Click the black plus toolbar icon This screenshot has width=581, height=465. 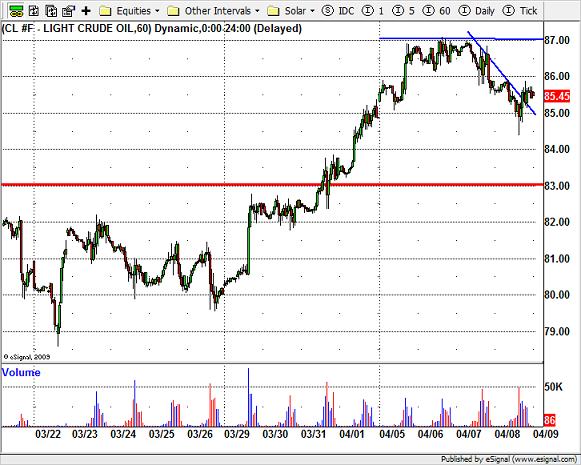coord(86,11)
